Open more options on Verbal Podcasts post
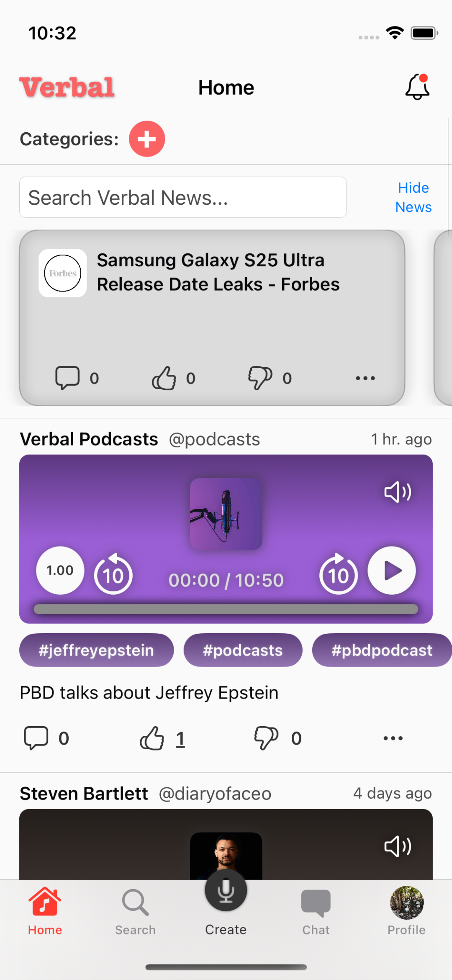The width and height of the screenshot is (452, 980). 393,738
